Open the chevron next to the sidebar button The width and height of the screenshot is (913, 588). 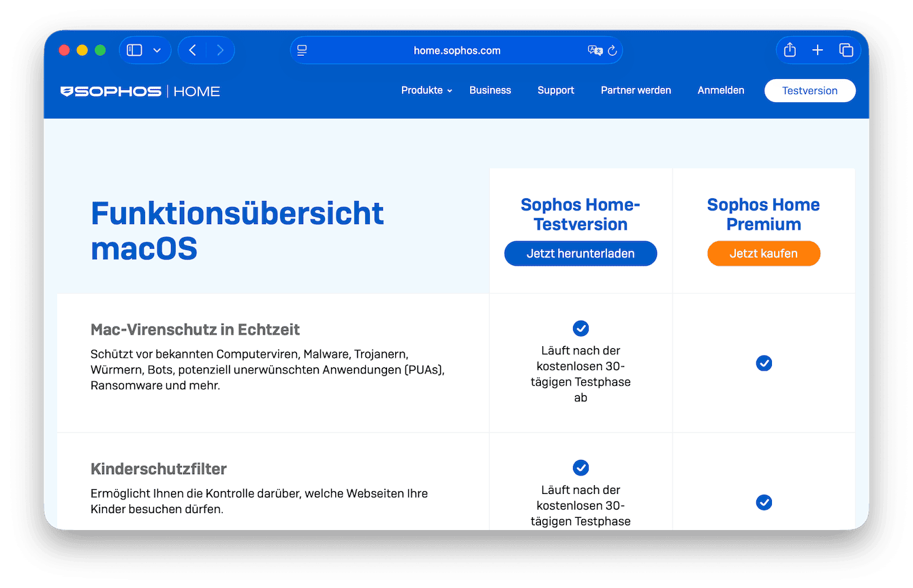(x=157, y=50)
